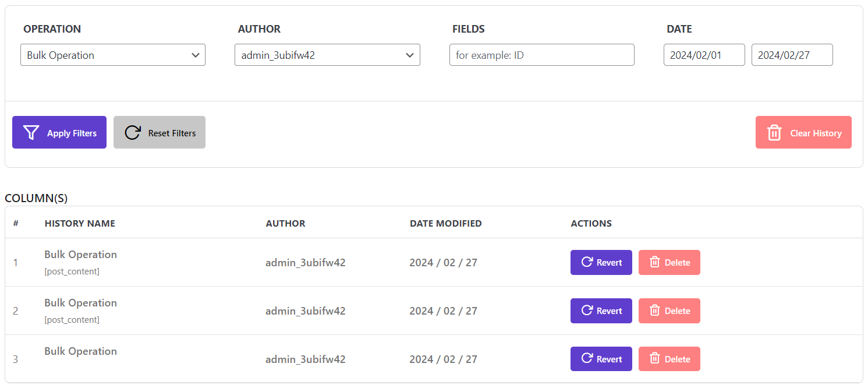
Task: Click the History Name column header
Action: point(80,223)
